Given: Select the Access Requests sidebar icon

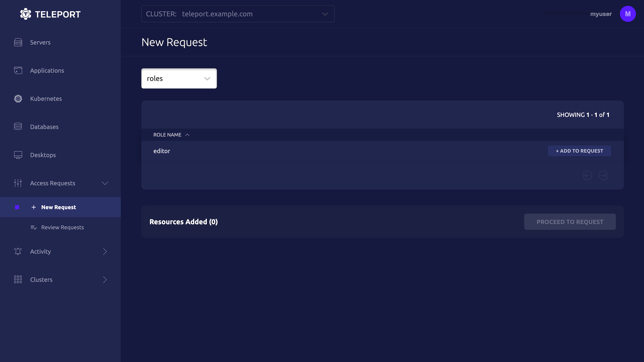Looking at the screenshot, I should click(18, 183).
